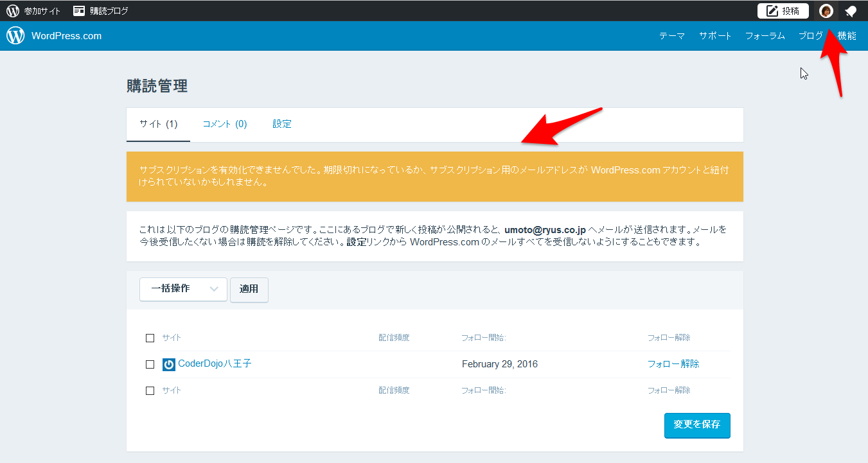Viewport: 868px width, 463px height.
Task: Click the CoderDojo八王子 site icon
Action: point(169,365)
